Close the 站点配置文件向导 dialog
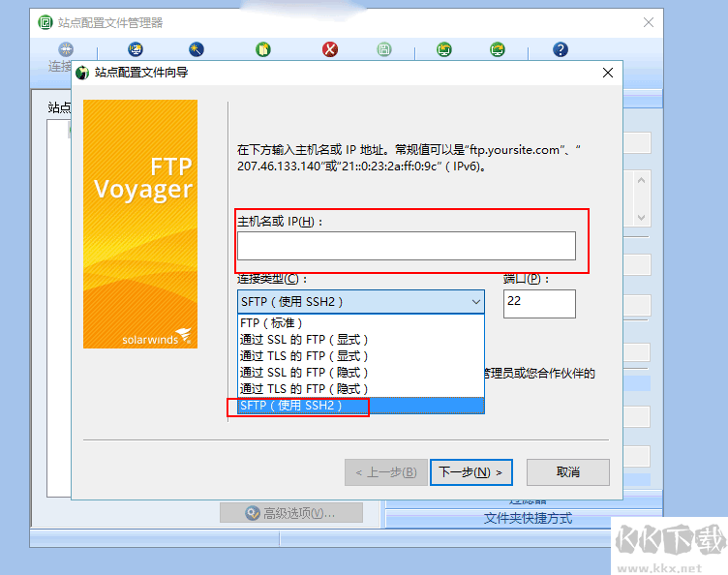Image resolution: width=728 pixels, height=575 pixels. [608, 73]
